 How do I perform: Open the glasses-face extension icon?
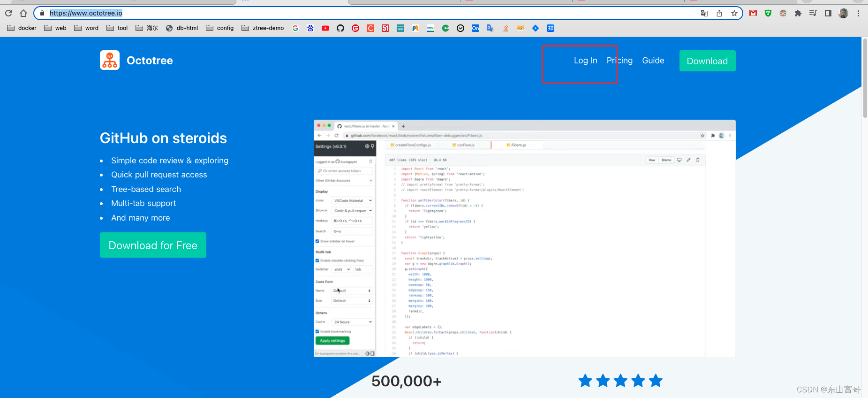[783, 13]
